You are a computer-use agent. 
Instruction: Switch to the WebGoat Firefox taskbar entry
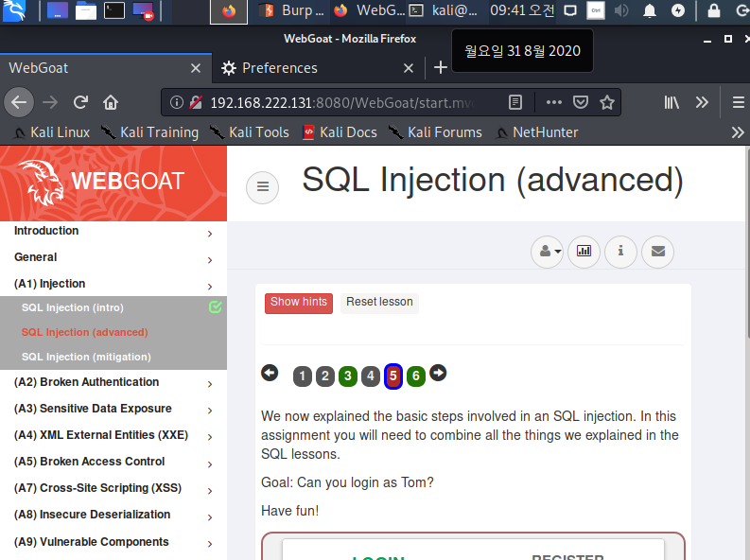(368, 10)
